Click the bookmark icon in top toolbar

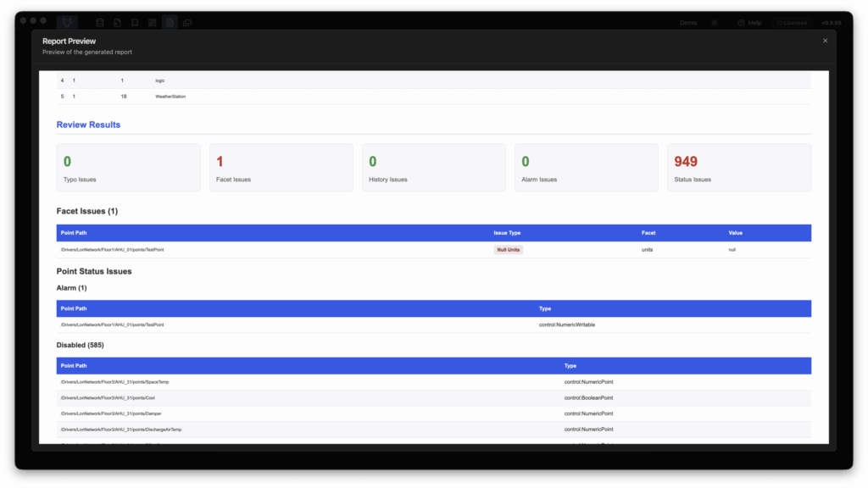pyautogui.click(x=135, y=23)
